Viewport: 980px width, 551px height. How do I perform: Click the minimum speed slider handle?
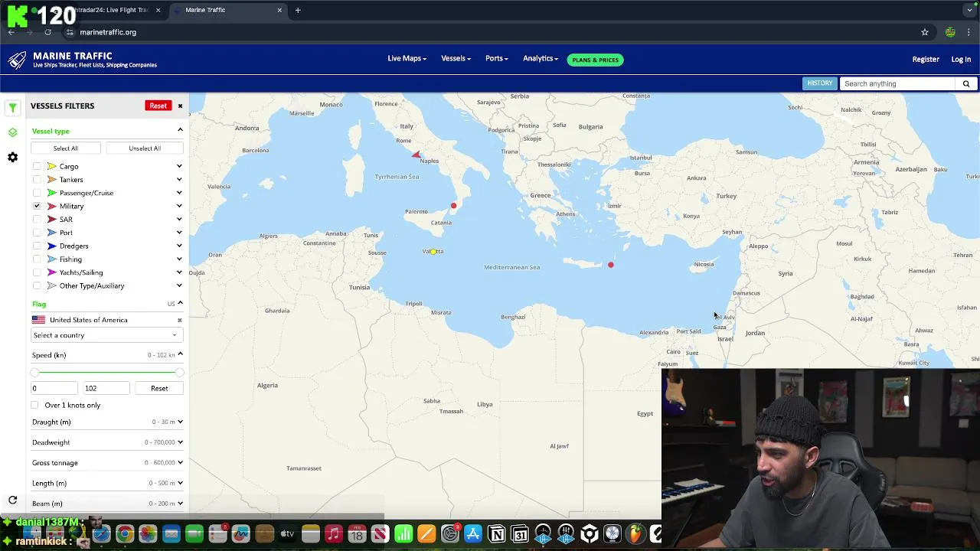[34, 372]
